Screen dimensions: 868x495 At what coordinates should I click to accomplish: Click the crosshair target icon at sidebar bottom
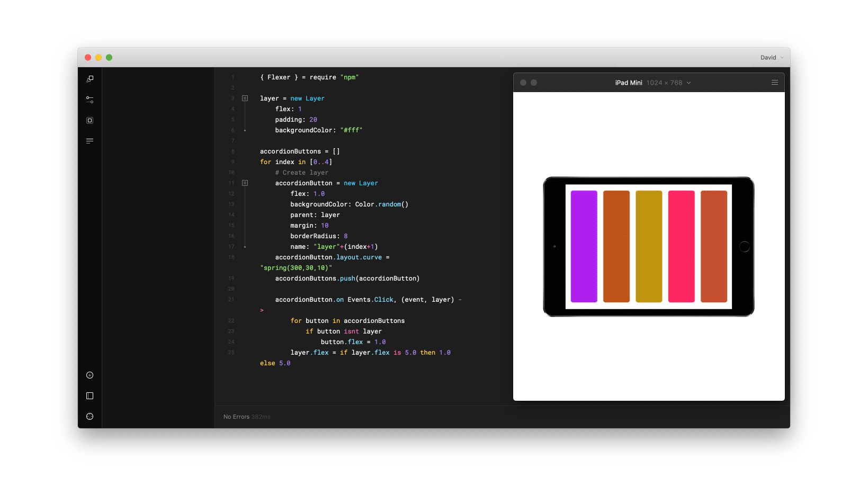[90, 417]
